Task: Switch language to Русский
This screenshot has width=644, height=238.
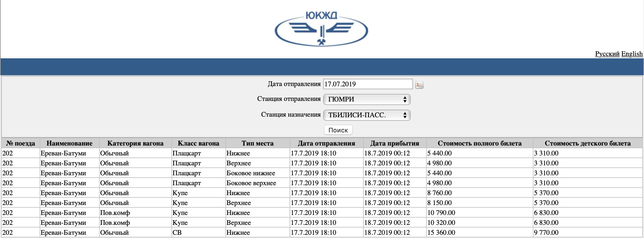Action: [607, 54]
